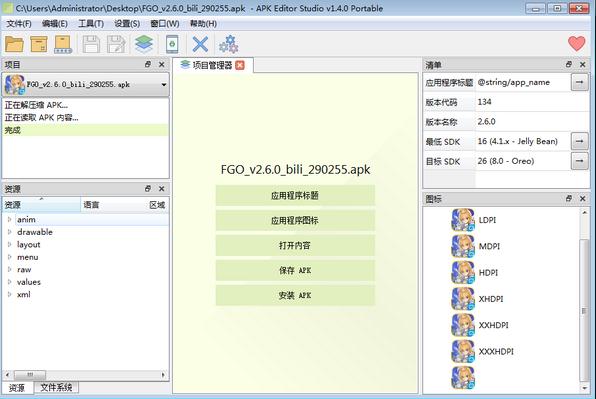
Task: Select the 正在解压缩 APK... log entry
Action: [x=86, y=105]
